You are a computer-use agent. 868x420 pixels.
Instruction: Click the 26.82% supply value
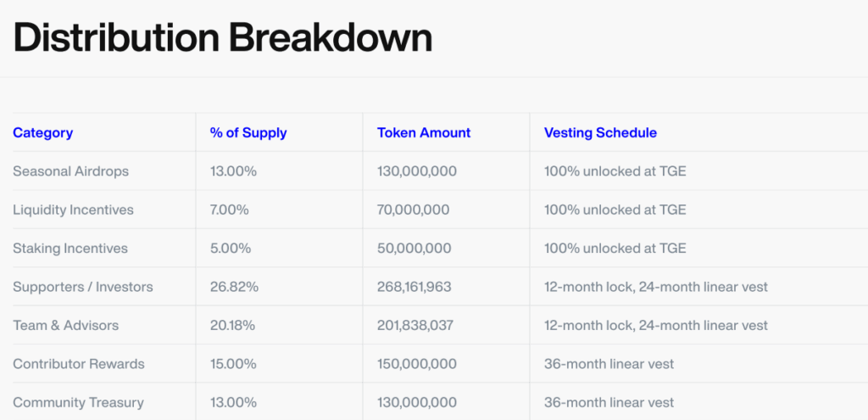(235, 287)
